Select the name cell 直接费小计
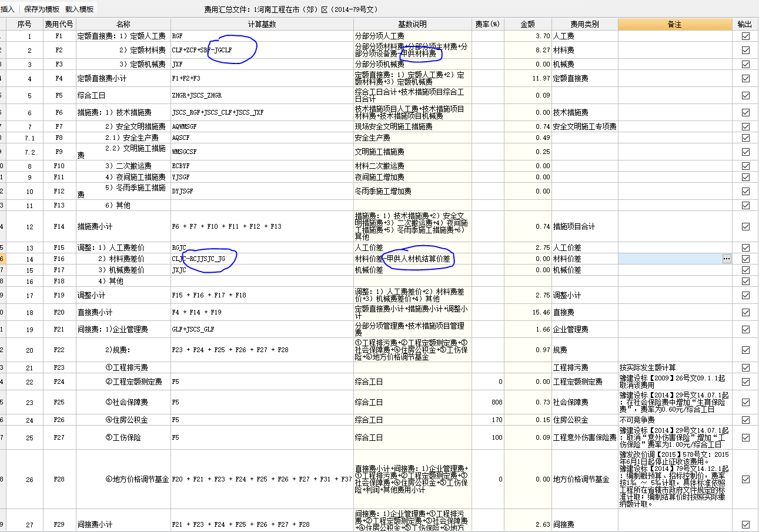This screenshot has width=759, height=532. (x=123, y=312)
